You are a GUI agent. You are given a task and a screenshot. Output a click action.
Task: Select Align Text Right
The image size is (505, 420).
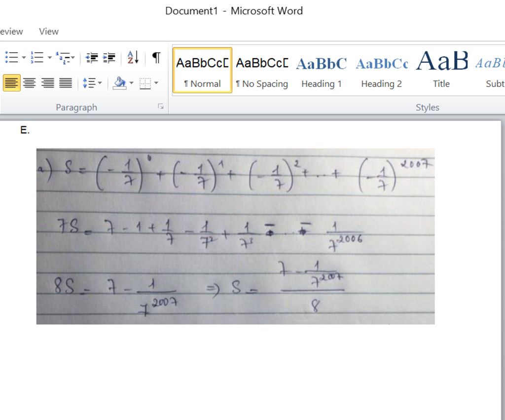coord(48,83)
